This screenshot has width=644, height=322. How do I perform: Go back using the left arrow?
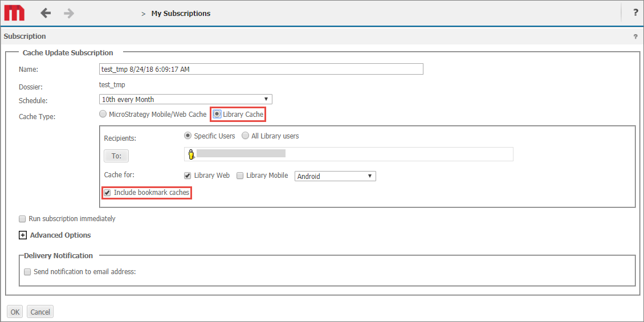tap(46, 13)
